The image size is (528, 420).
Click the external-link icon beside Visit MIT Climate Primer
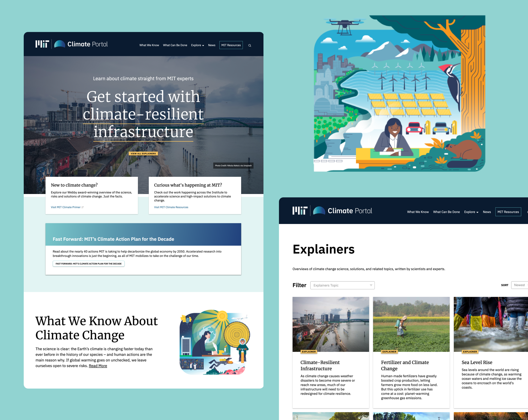(82, 207)
